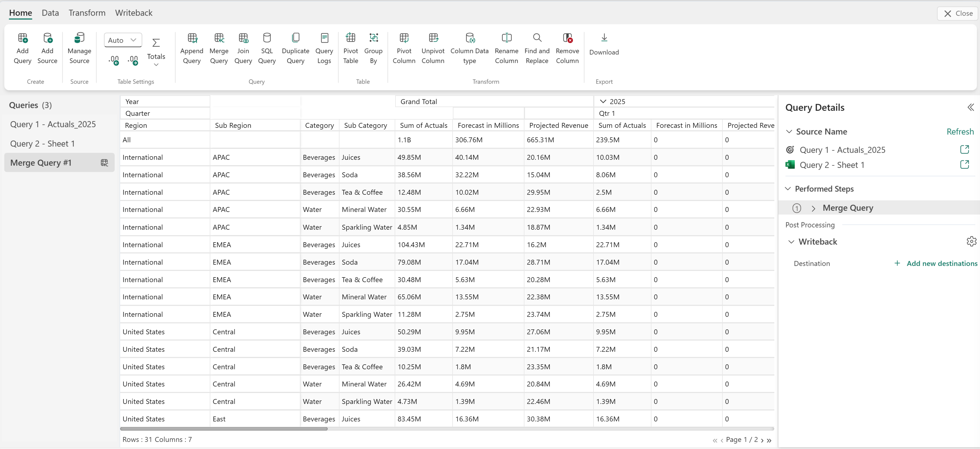Click the Find and Replace icon

pyautogui.click(x=536, y=38)
